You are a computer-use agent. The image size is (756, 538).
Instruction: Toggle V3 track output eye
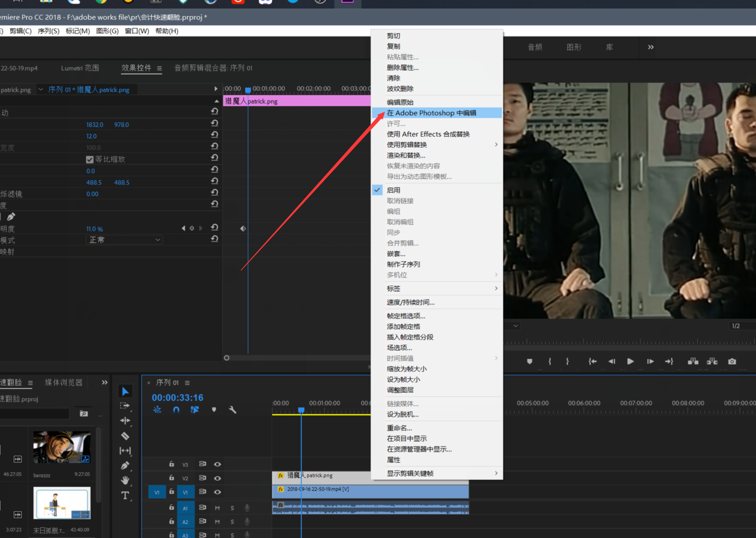coord(217,464)
